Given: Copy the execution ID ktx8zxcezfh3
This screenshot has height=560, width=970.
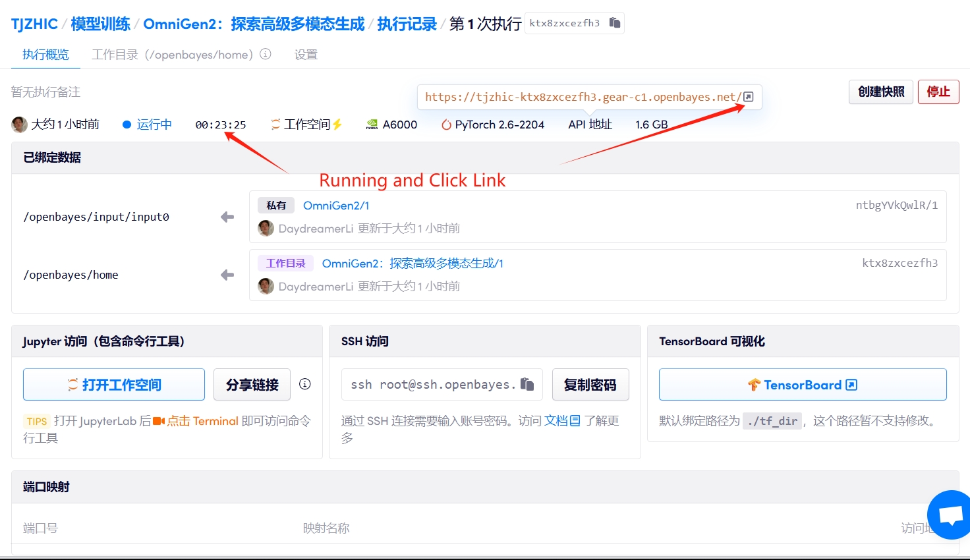Looking at the screenshot, I should pos(614,23).
